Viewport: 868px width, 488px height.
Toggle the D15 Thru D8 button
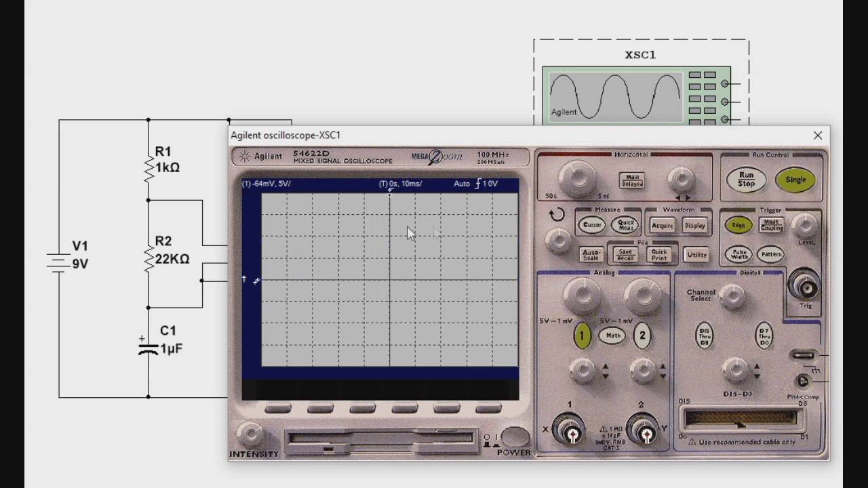pos(705,335)
